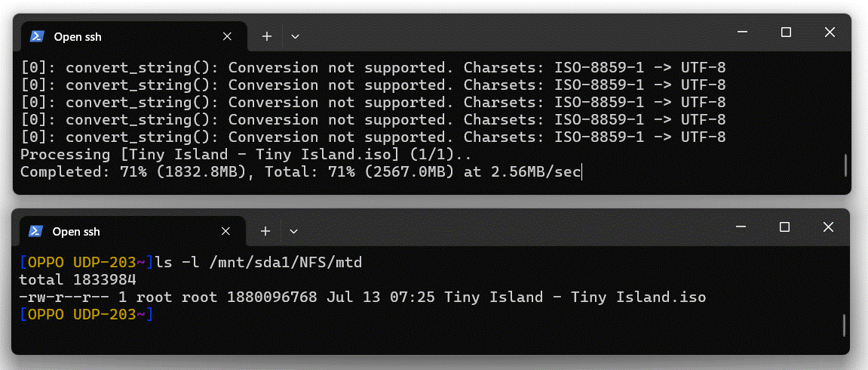Screen dimensions: 868x370
Task: Open the profile dropdown in lower terminal
Action: [294, 232]
